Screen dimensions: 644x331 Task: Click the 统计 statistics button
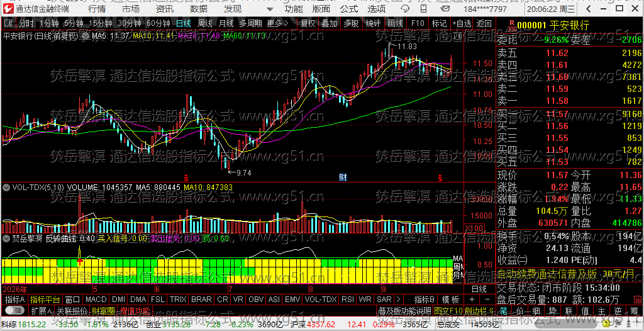tap(372, 23)
